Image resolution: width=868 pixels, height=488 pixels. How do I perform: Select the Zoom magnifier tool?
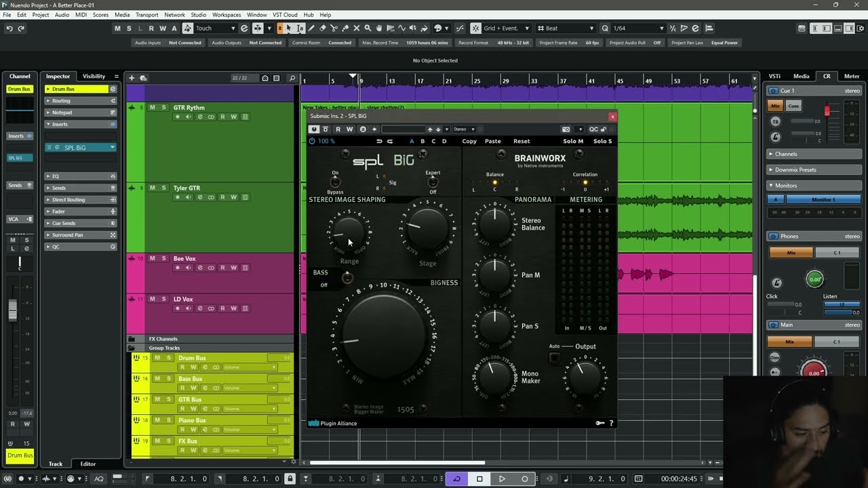point(368,28)
